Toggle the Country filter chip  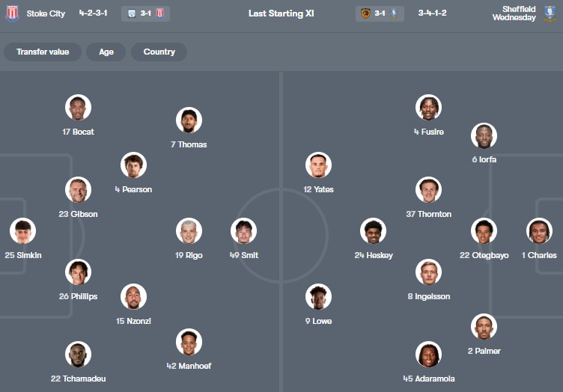(159, 52)
